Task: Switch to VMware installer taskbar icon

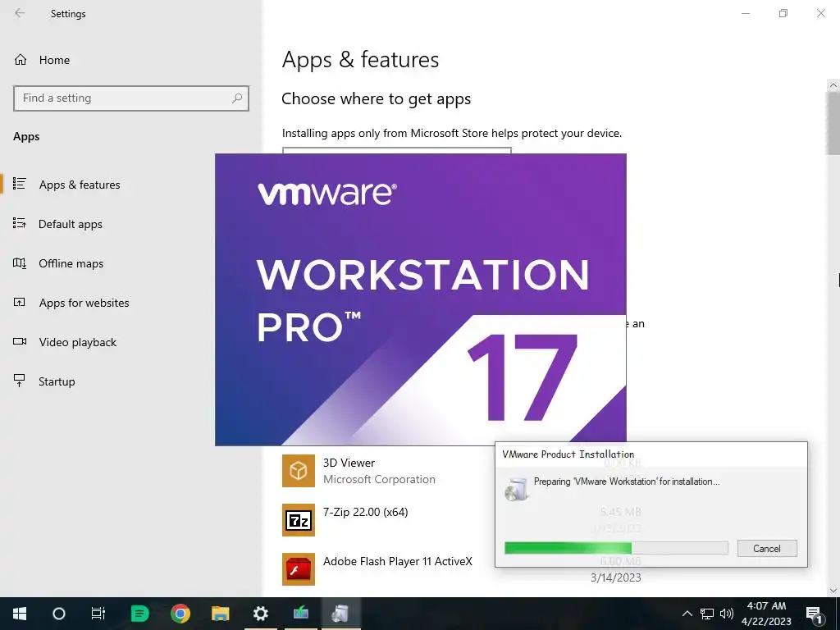Action: (340, 614)
